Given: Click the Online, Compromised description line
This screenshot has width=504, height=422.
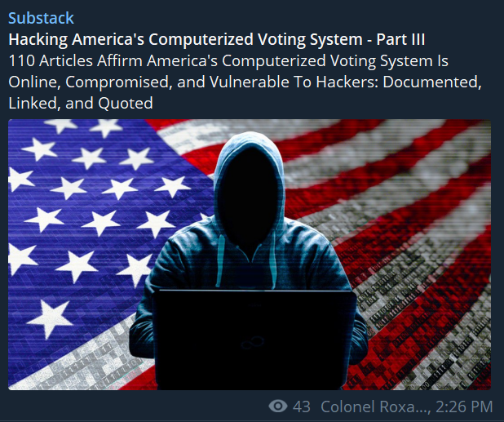Looking at the screenshot, I should (x=245, y=82).
